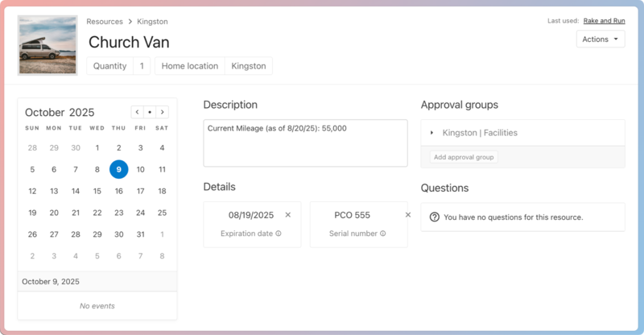The height and width of the screenshot is (335, 644).
Task: Select October 15 on the calendar
Action: 97,191
